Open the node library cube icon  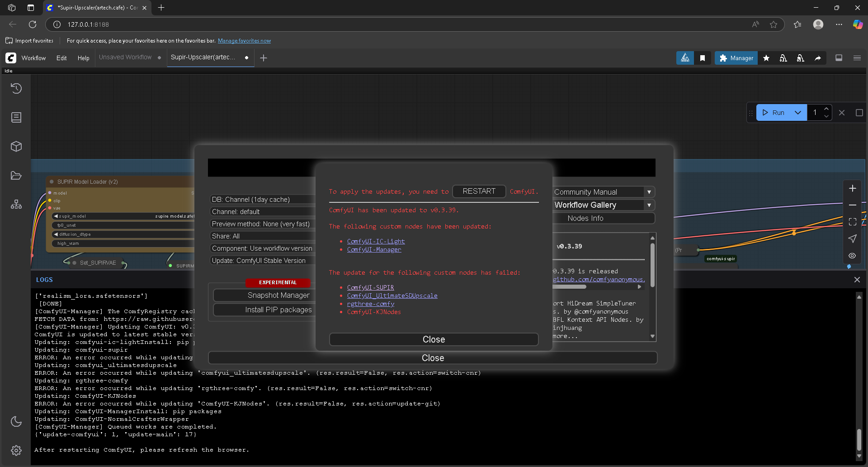point(16,147)
